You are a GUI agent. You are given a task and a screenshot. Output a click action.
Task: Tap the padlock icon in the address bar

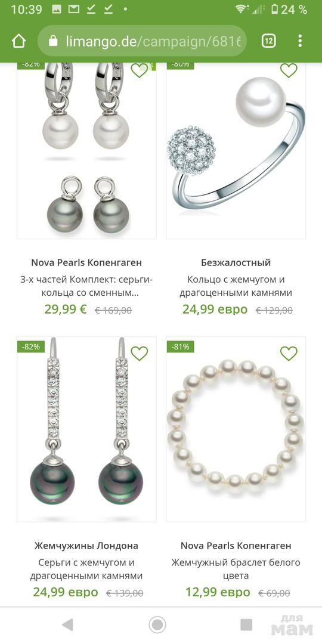coord(53,41)
